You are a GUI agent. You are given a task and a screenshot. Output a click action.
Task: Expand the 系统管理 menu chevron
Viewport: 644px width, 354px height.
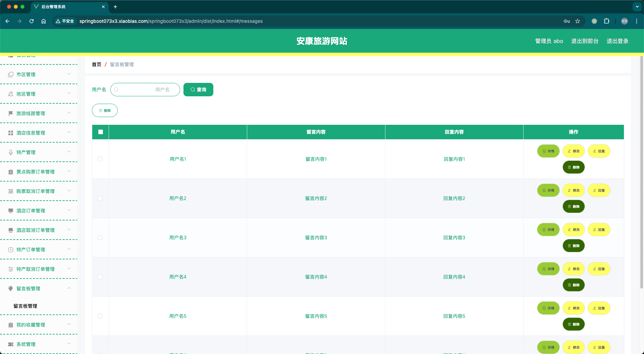coord(69,344)
